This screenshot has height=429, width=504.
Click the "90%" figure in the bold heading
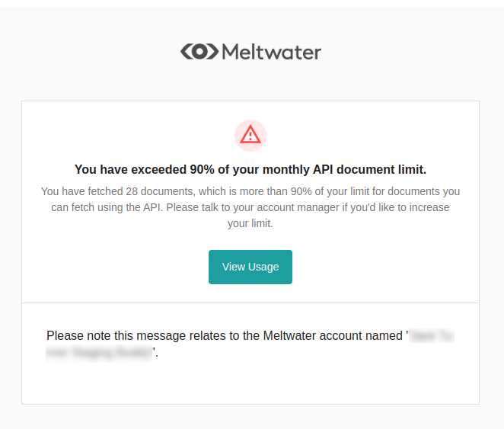pos(202,169)
